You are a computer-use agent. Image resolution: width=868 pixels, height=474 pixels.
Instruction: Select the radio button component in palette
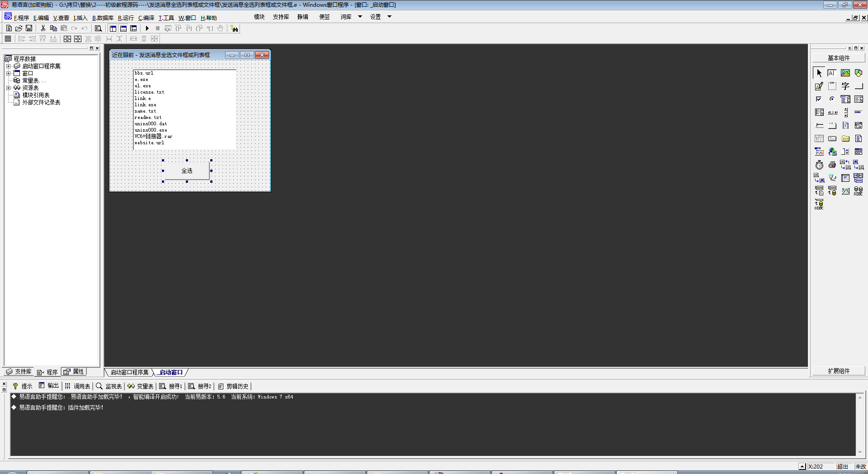[x=832, y=99]
